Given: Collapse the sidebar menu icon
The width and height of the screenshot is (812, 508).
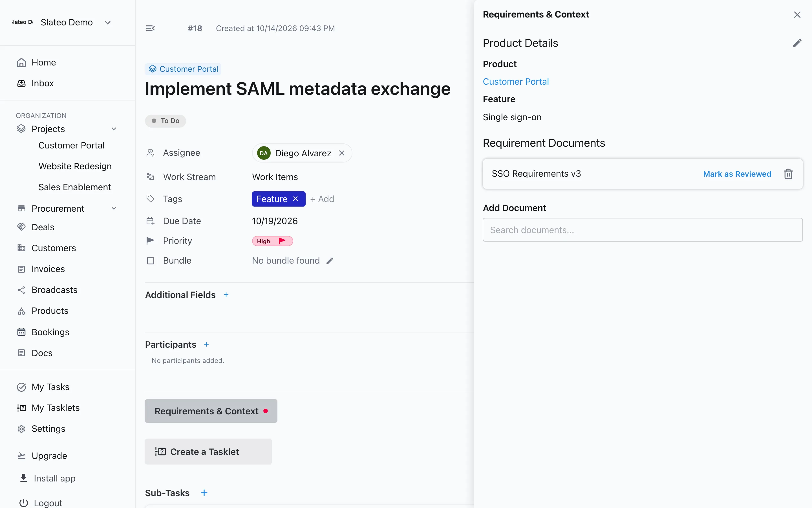Looking at the screenshot, I should coord(150,28).
